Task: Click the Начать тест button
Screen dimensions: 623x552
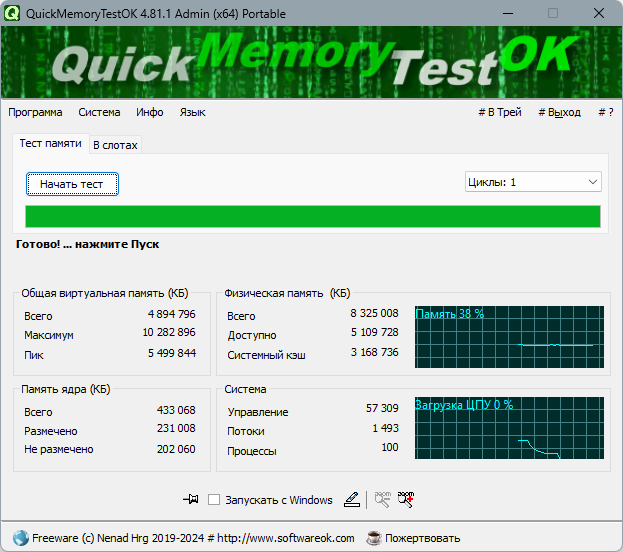Action: (72, 184)
